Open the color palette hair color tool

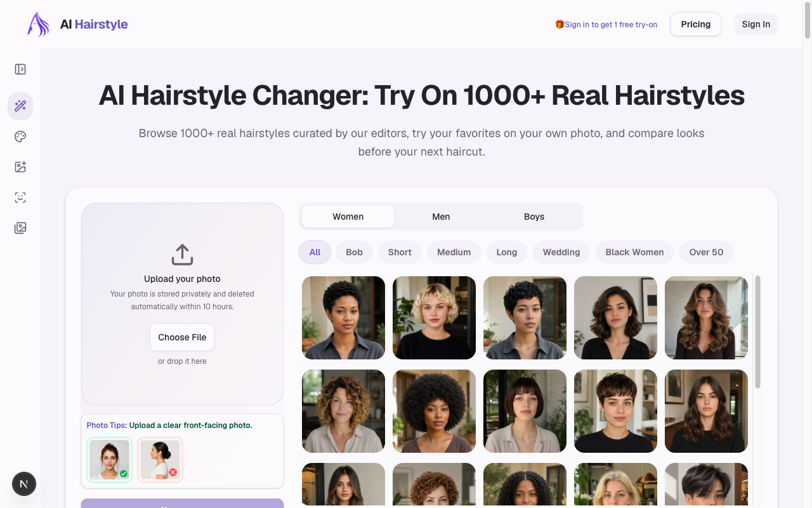20,137
